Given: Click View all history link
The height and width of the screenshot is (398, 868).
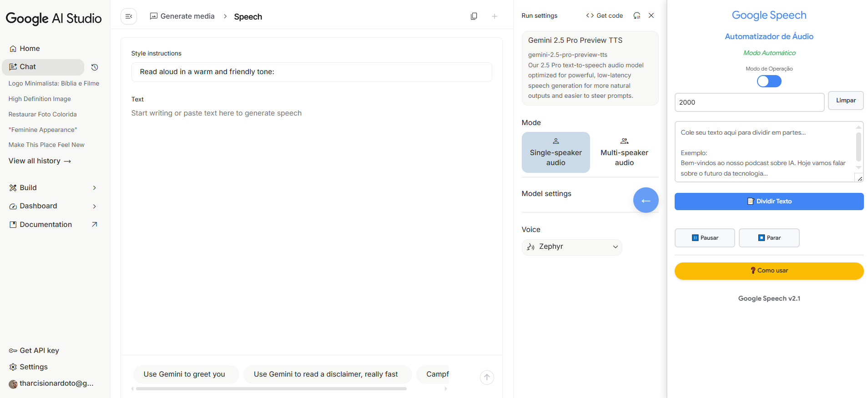Looking at the screenshot, I should point(40,161).
